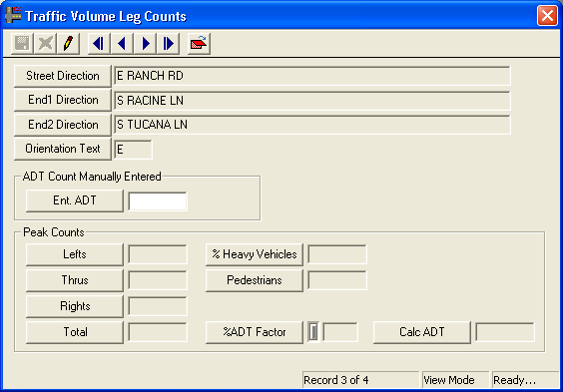Screen dimensions: 563x392
Task: Click the Total button
Action: tap(75, 332)
